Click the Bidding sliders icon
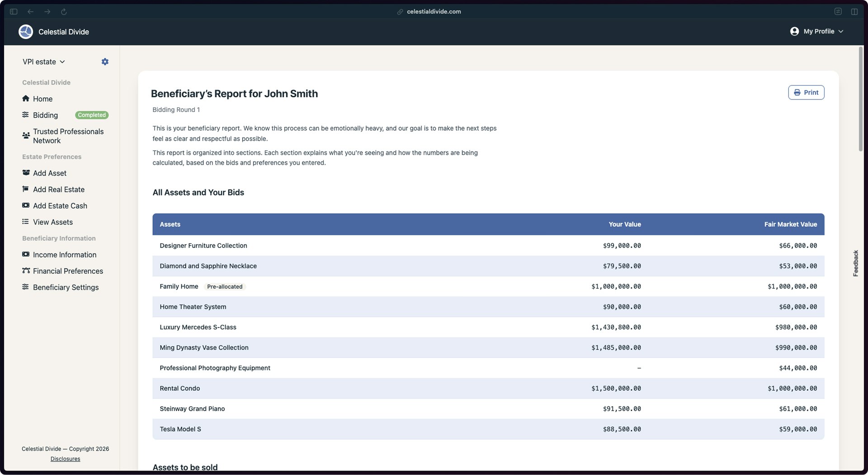This screenshot has width=868, height=475. [25, 115]
